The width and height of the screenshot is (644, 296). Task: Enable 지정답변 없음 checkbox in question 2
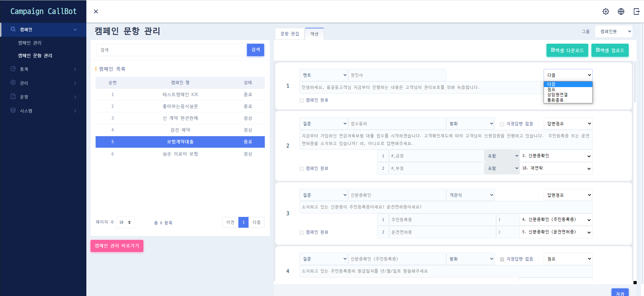502,124
